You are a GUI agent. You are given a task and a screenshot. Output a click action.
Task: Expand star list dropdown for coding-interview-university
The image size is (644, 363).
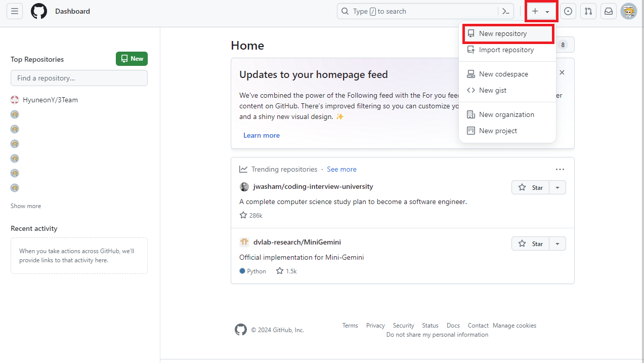point(557,187)
